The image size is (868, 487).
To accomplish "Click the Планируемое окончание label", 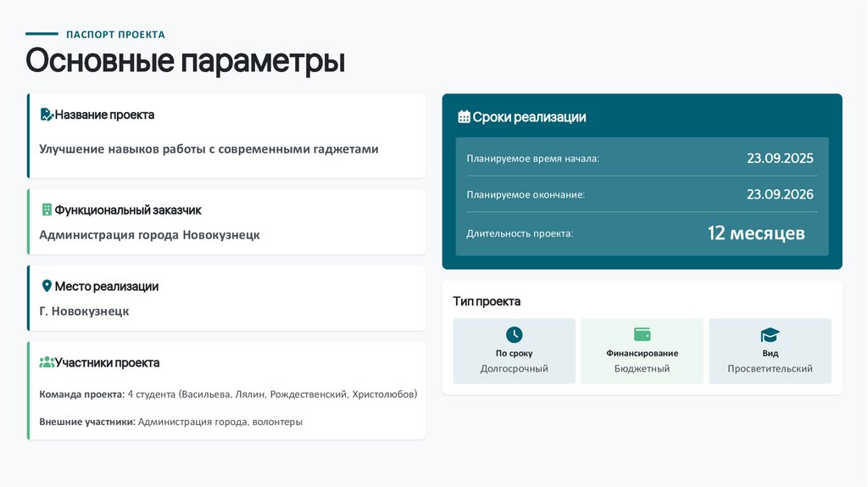I will coord(526,194).
